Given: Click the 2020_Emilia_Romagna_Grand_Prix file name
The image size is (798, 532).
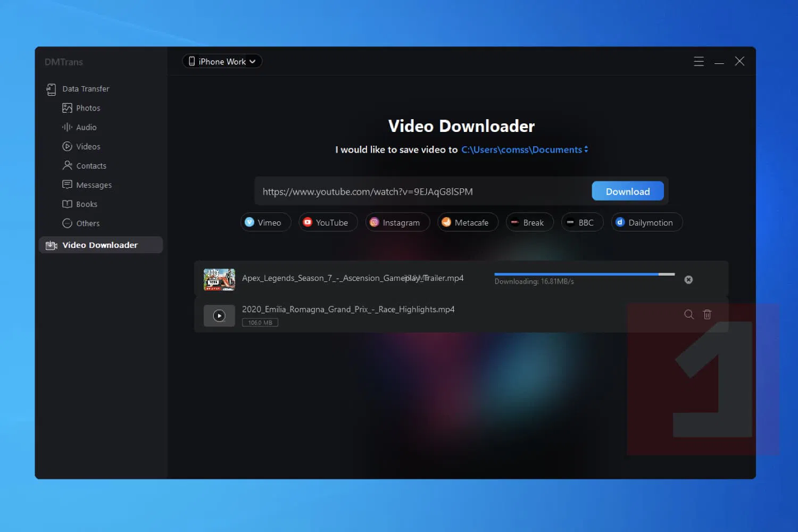Looking at the screenshot, I should 348,309.
